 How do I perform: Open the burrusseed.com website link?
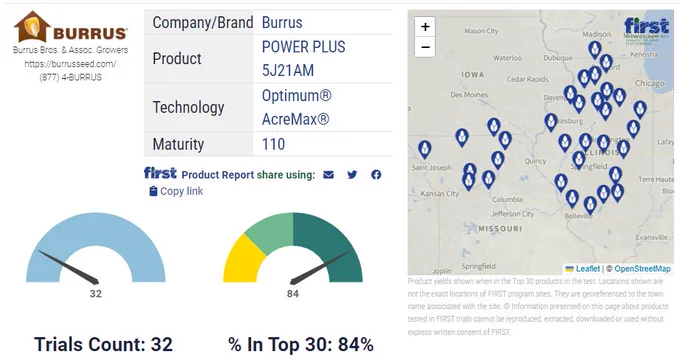(x=70, y=64)
